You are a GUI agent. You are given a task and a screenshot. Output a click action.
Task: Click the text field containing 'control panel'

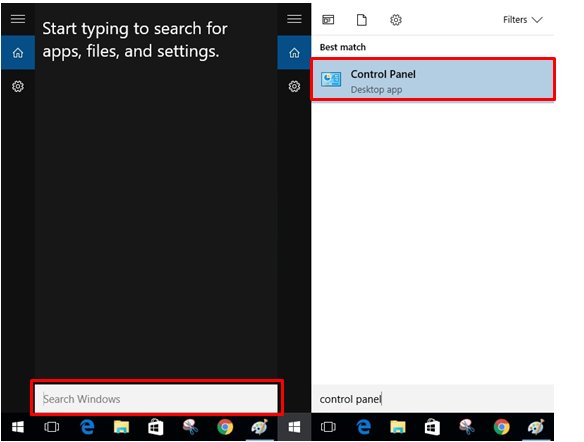[433, 399]
